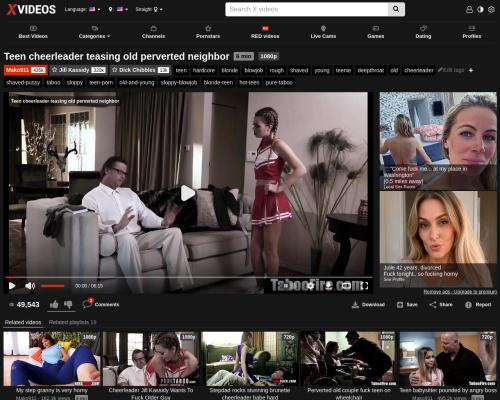Click 'Remove ads - Upgrade to premium' link
Screen dimensions: 500x400
[x=460, y=292]
